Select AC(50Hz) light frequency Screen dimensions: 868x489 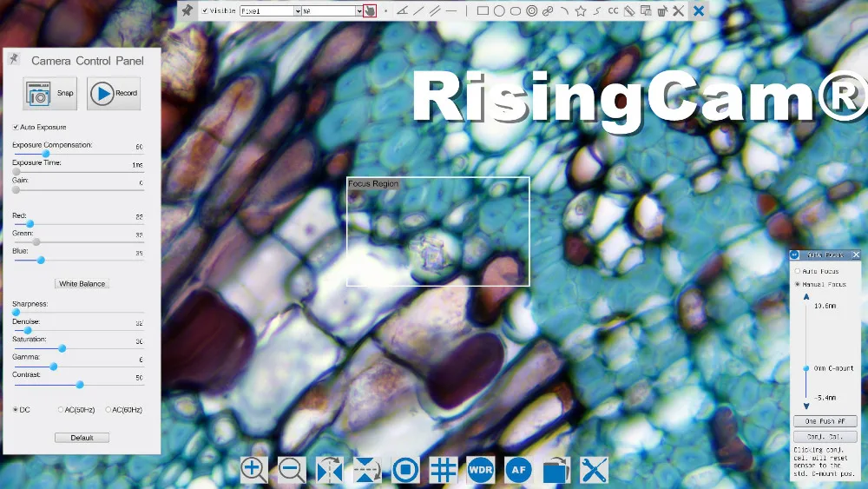pos(61,410)
